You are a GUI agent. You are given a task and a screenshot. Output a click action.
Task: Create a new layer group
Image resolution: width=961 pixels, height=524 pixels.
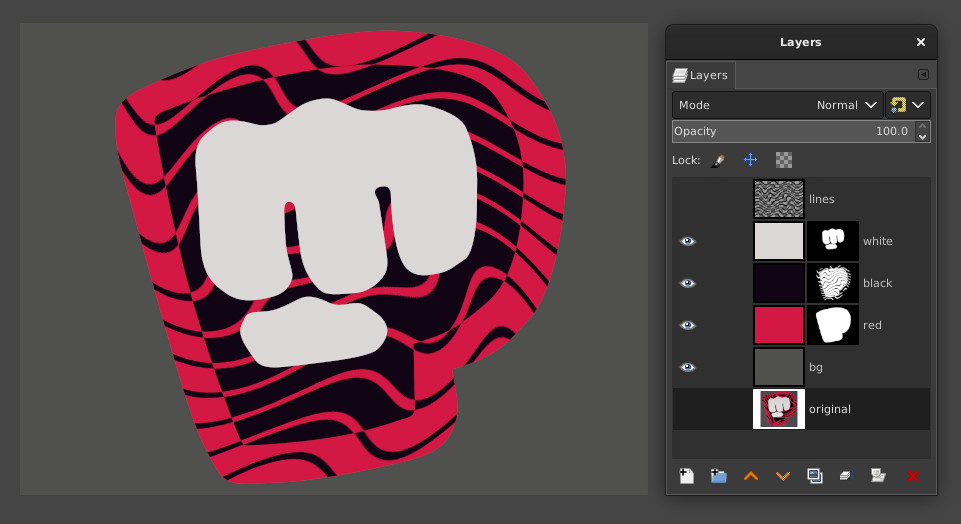tap(718, 476)
